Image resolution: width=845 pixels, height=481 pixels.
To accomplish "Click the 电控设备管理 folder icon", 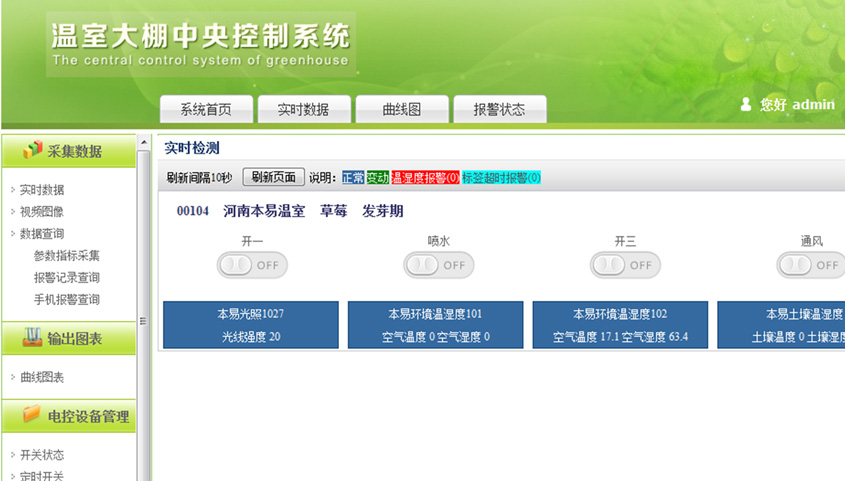I will [x=32, y=415].
